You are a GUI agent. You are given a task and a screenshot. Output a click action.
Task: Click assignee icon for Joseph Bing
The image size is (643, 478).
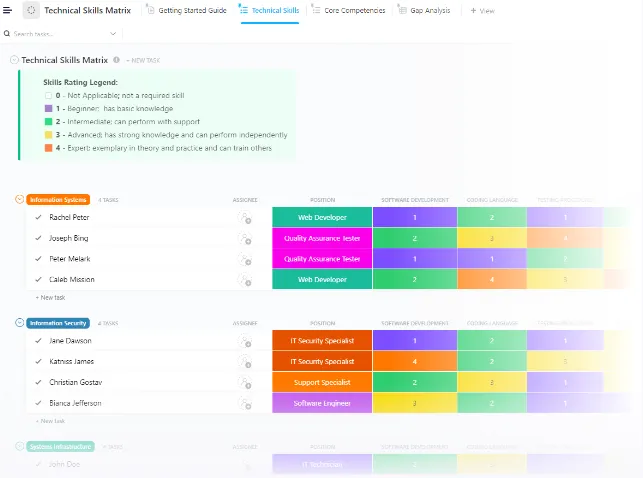click(245, 239)
